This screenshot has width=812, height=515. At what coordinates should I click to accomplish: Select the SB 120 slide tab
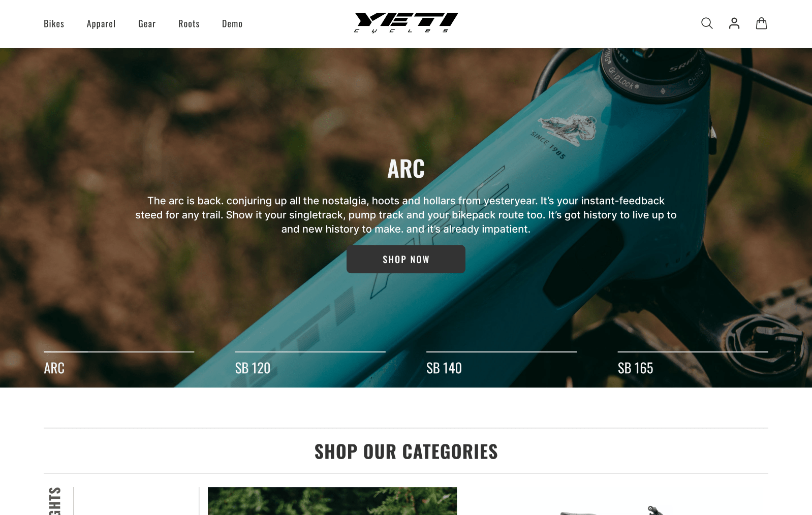(253, 368)
